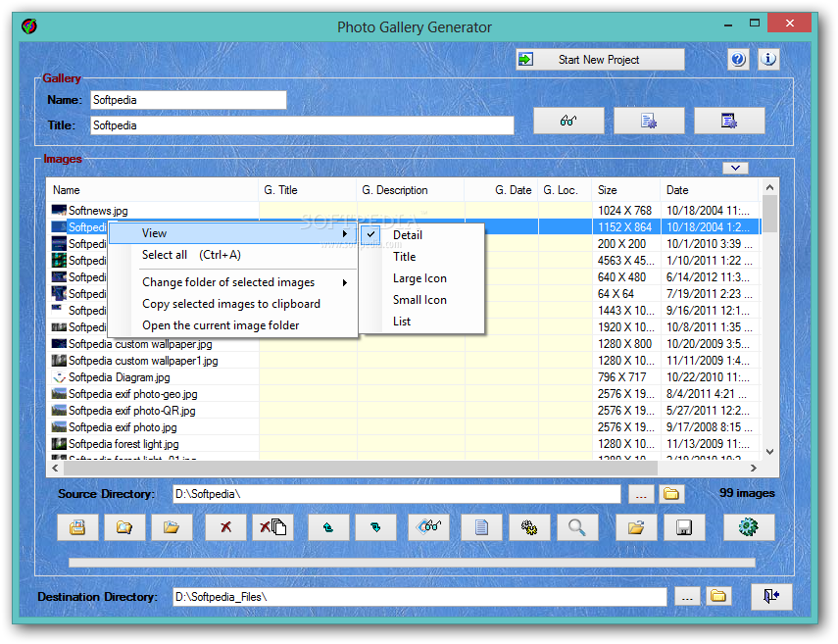Screen dimensions: 838x644
Task: Click the G. Title column header
Action: [308, 190]
